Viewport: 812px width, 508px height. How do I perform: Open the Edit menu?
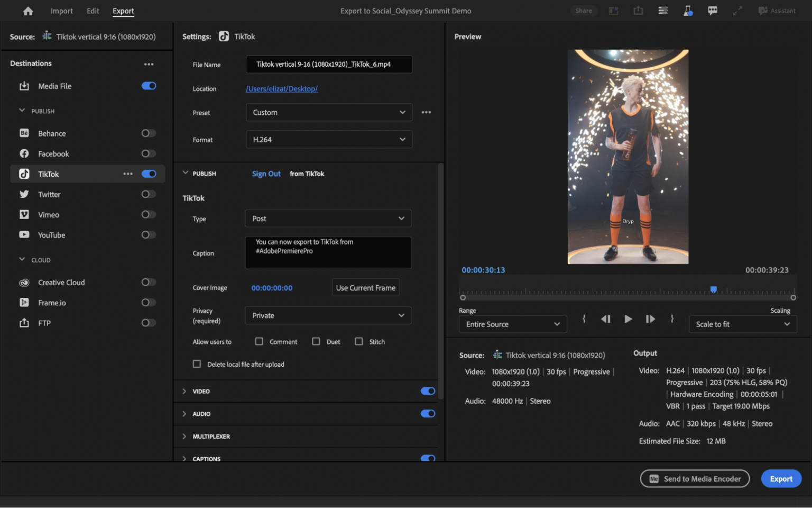point(93,11)
